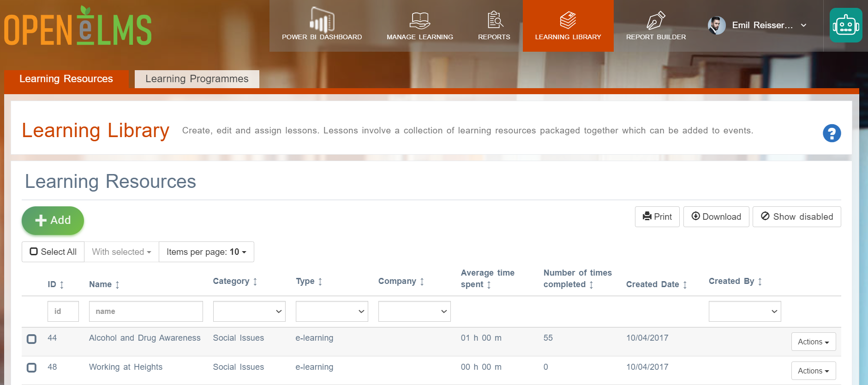The image size is (868, 385).
Task: Sort by ID column arrow icon
Action: point(62,285)
